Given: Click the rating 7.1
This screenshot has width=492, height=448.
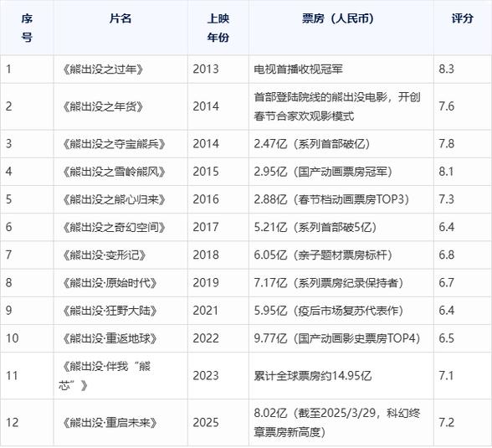Looking at the screenshot, I should [447, 376].
